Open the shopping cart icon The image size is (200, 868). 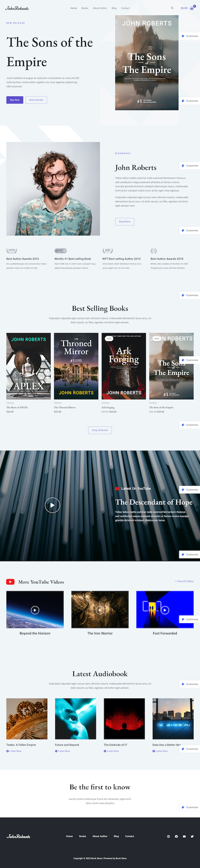tap(192, 8)
